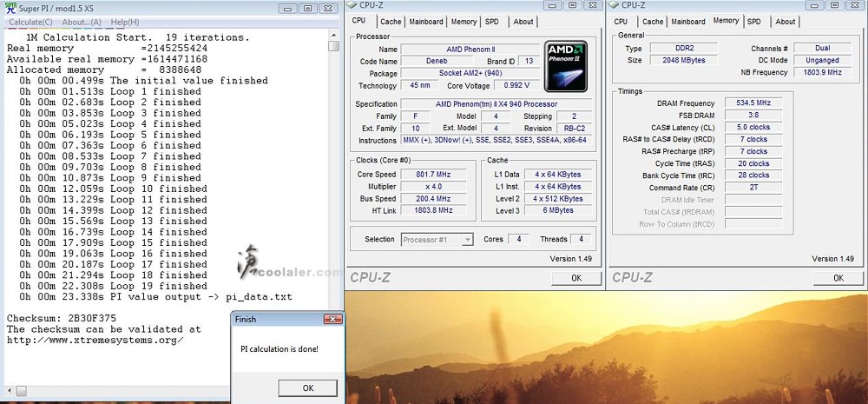Switch to About tab in left CPU-Z window
The image size is (868, 404).
tap(523, 22)
